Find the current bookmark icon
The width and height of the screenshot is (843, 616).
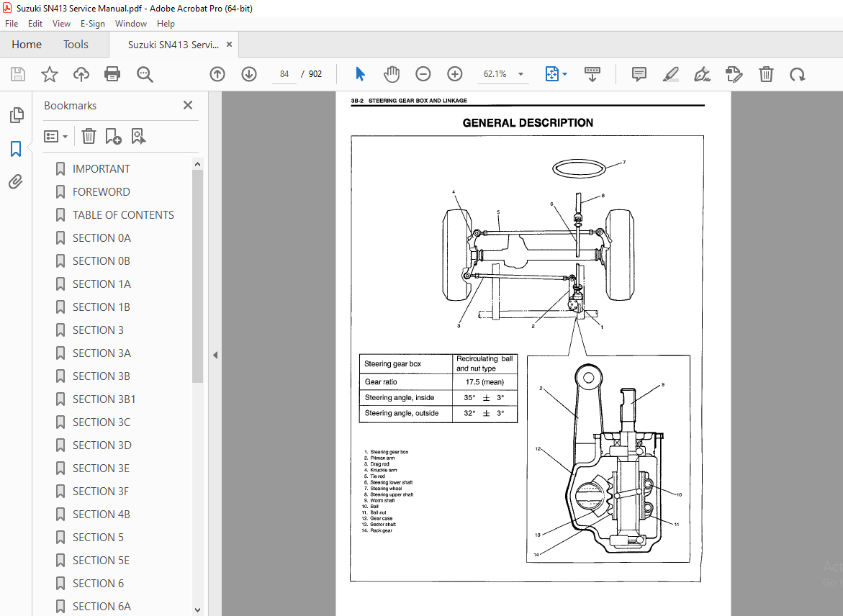coord(138,136)
